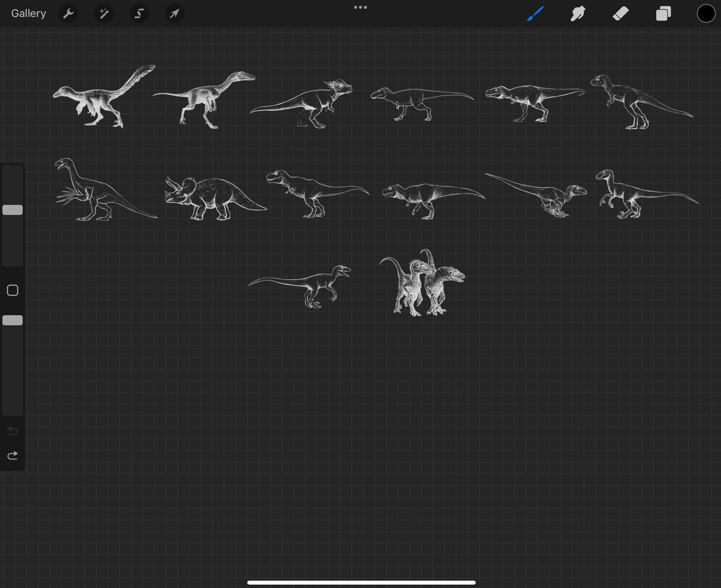This screenshot has height=588, width=721.
Task: Return to the Gallery
Action: 28,13
